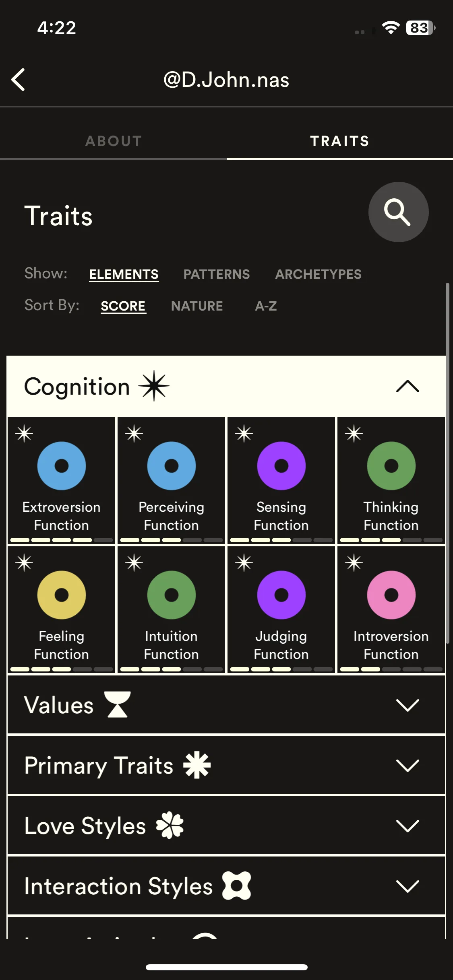
Task: Tap the back arrow icon
Action: [x=18, y=80]
